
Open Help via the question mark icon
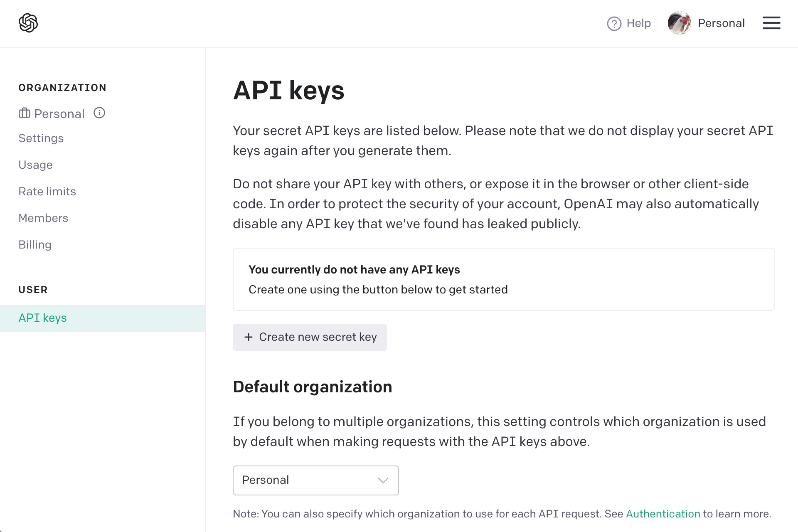click(613, 24)
